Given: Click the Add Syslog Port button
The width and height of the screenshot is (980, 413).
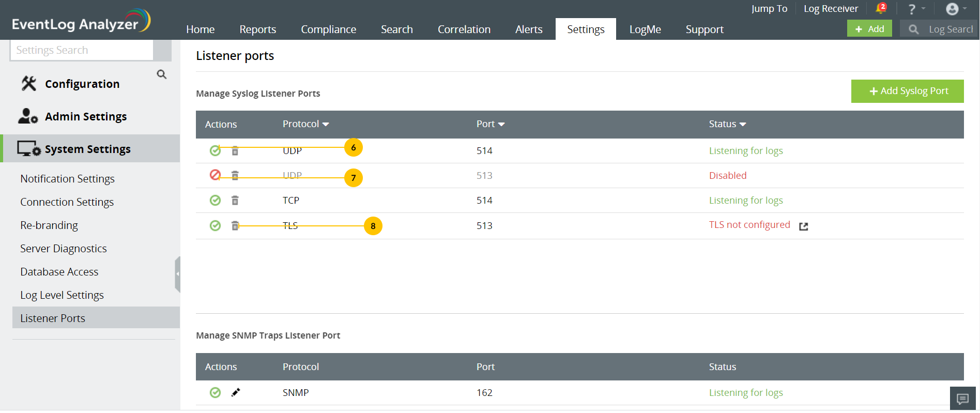Looking at the screenshot, I should coord(907,91).
